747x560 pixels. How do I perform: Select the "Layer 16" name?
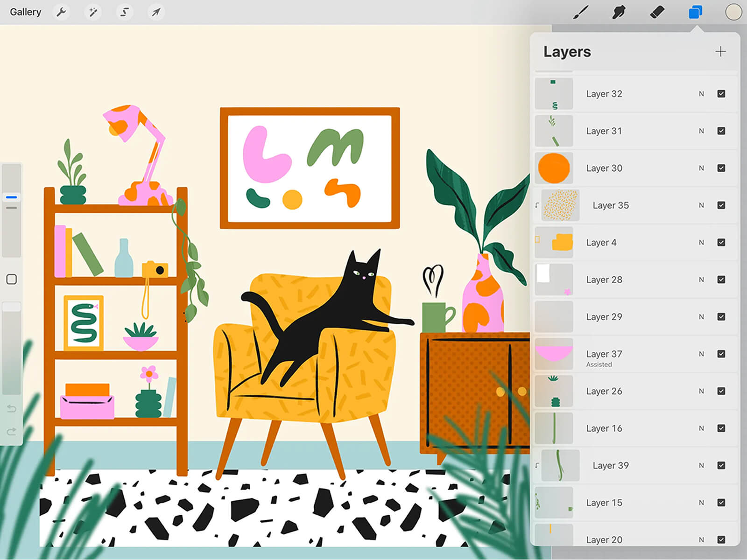click(604, 428)
